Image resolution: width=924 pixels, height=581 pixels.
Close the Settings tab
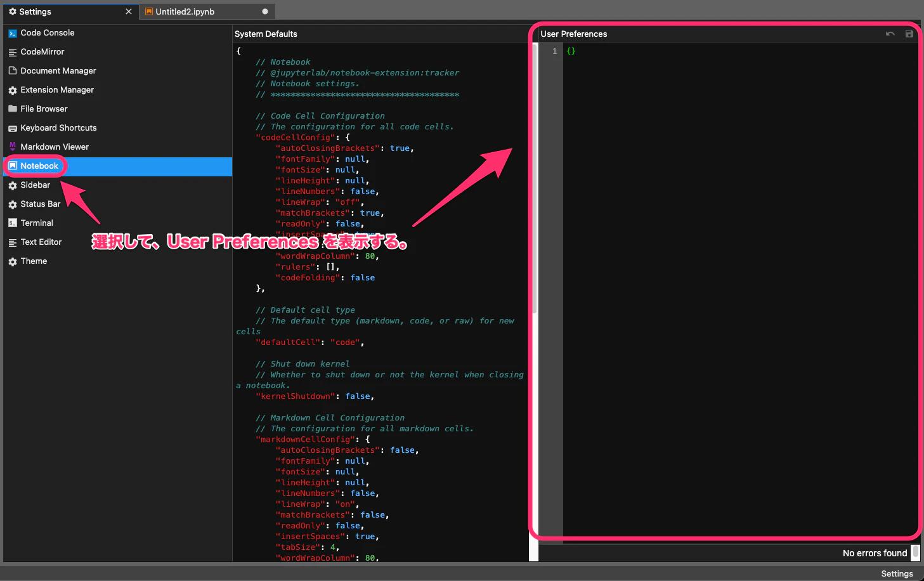pos(129,11)
